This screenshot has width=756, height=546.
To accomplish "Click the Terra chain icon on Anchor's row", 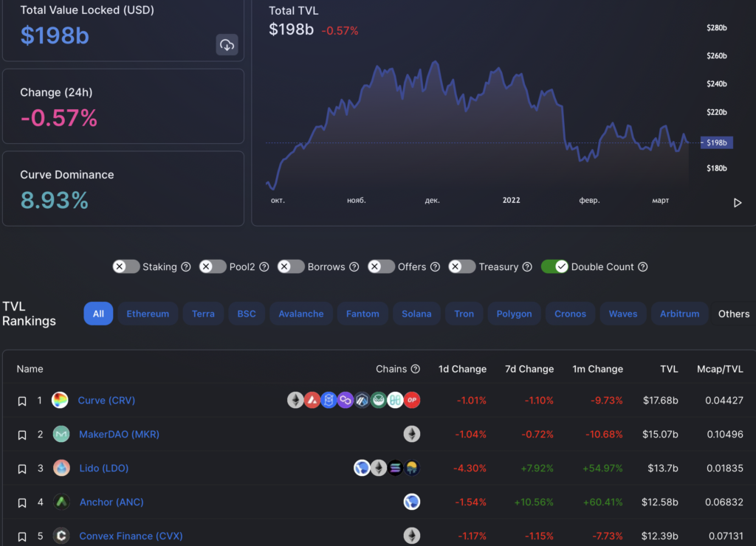I will coord(412,502).
